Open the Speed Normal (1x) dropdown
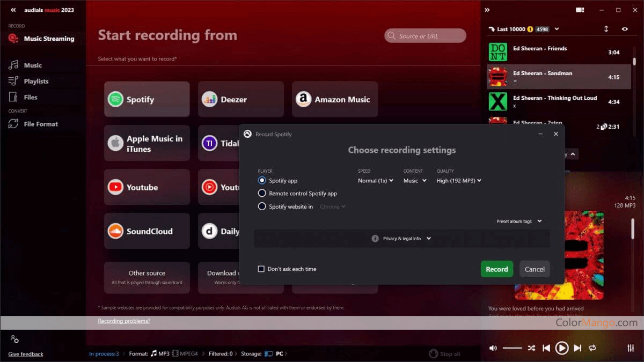This screenshot has height=362, width=644. 376,181
